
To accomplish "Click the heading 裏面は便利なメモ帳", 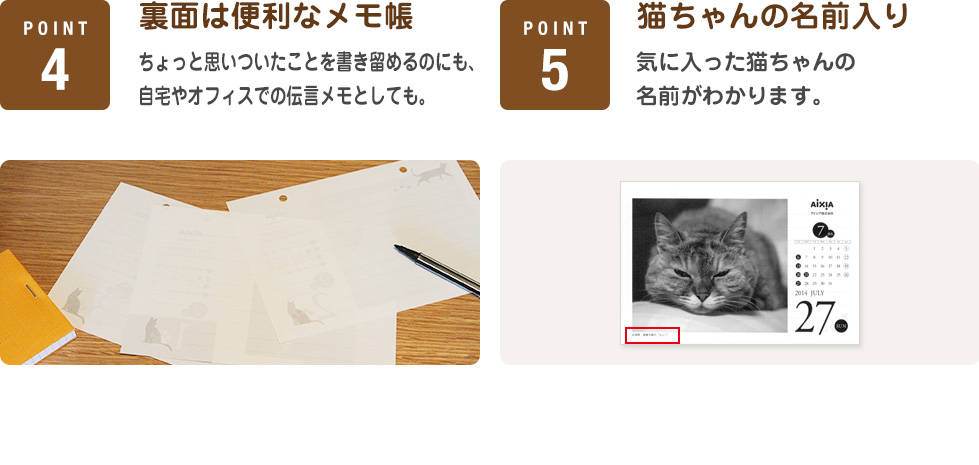I will coord(276,19).
